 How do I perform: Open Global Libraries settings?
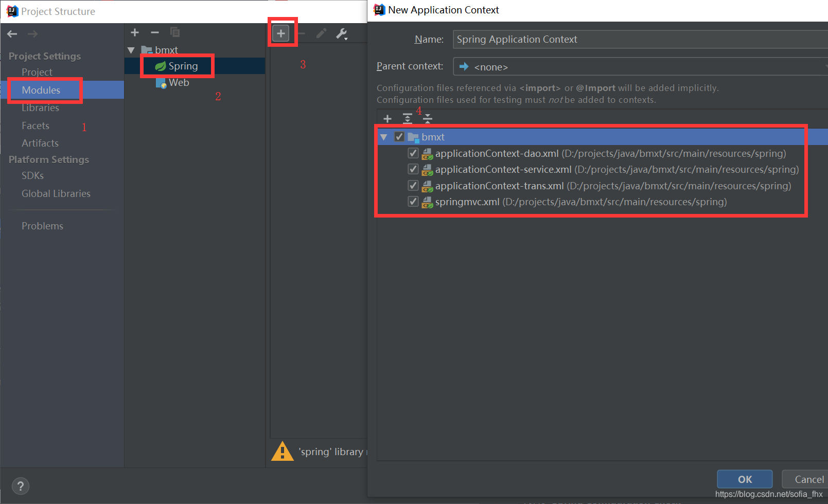tap(56, 193)
